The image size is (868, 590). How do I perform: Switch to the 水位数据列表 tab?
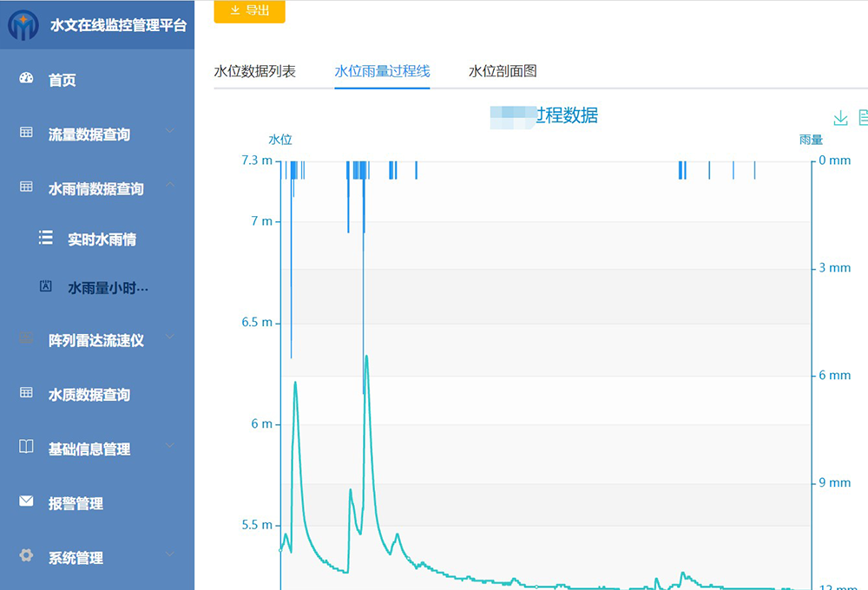254,71
